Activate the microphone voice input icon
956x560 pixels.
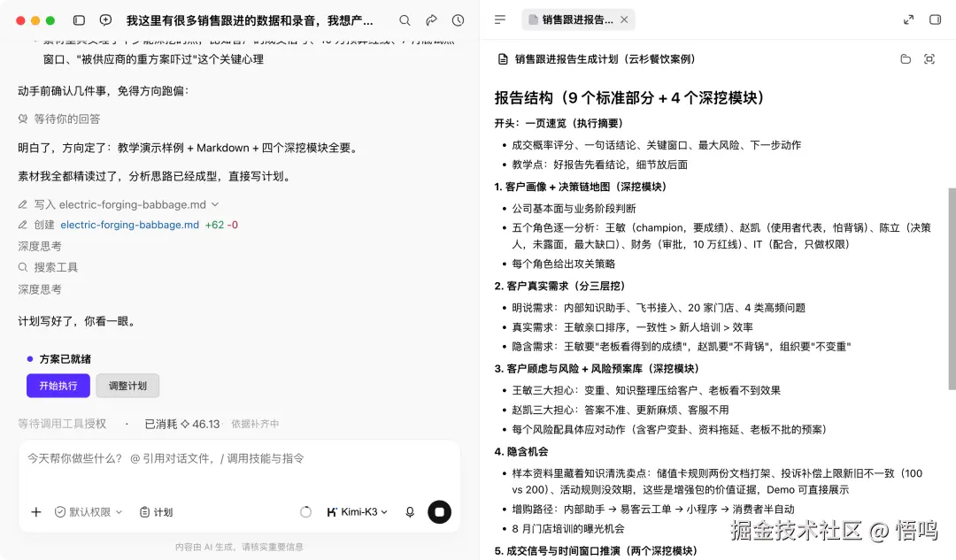coord(410,512)
